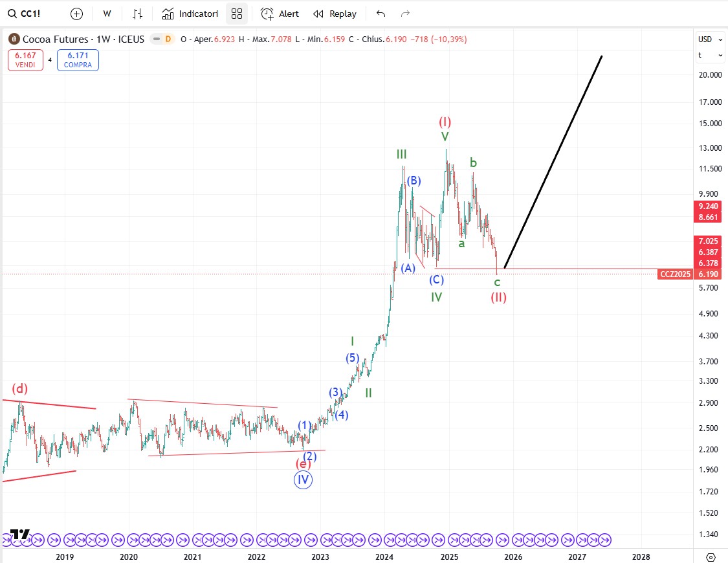Start bar Replay mode
This screenshot has width=728, height=563.
(335, 14)
